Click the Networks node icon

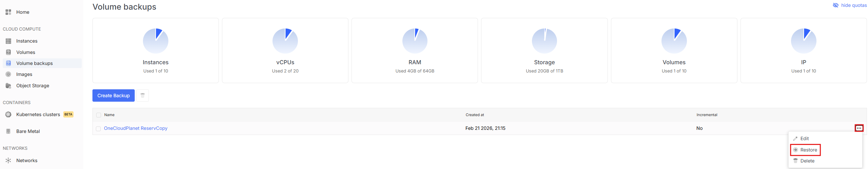point(8,160)
